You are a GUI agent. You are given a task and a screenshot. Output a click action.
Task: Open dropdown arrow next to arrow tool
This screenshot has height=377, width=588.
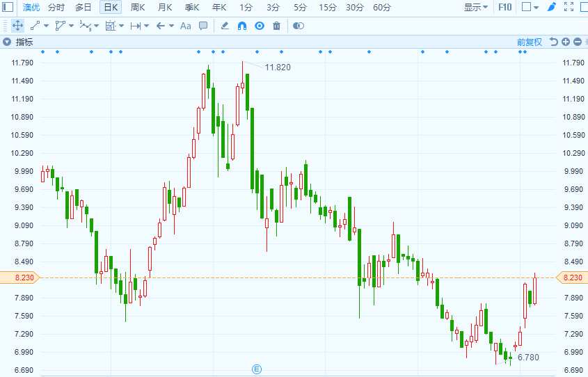click(171, 26)
